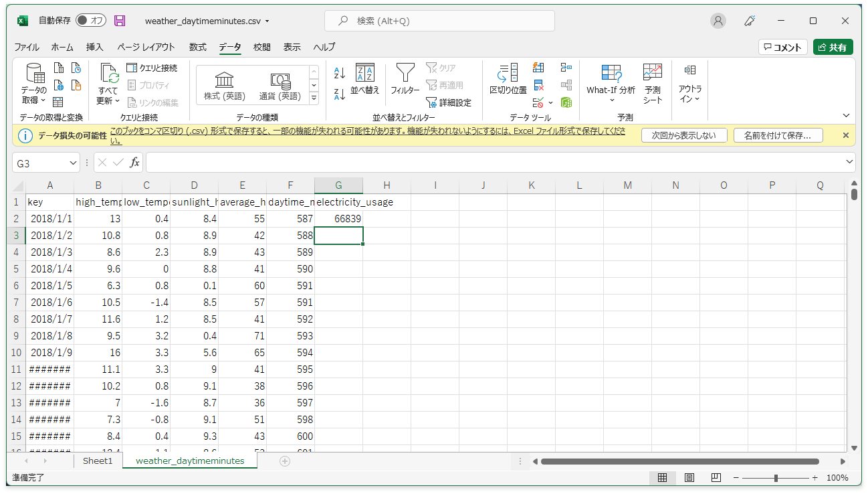Click the Data Validation icon
Viewport: 868px width, 494px height.
pos(538,102)
